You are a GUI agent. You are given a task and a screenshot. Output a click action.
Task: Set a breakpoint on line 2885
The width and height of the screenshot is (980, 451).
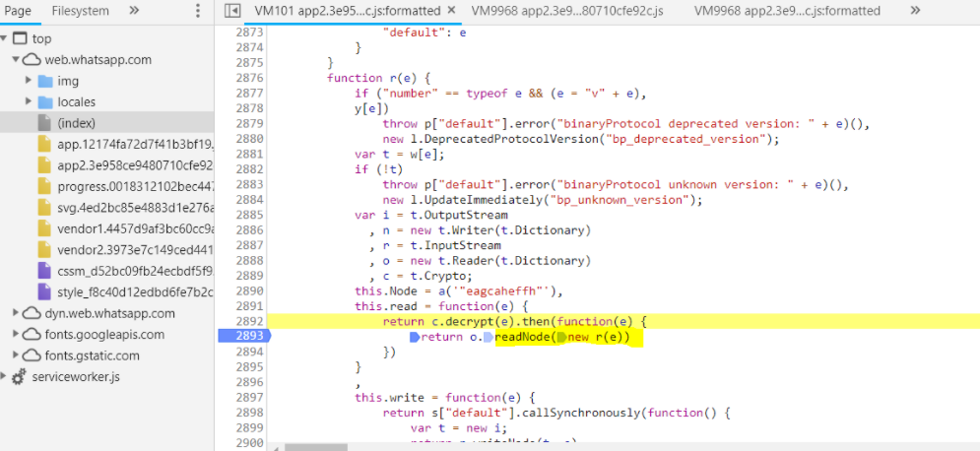(249, 215)
